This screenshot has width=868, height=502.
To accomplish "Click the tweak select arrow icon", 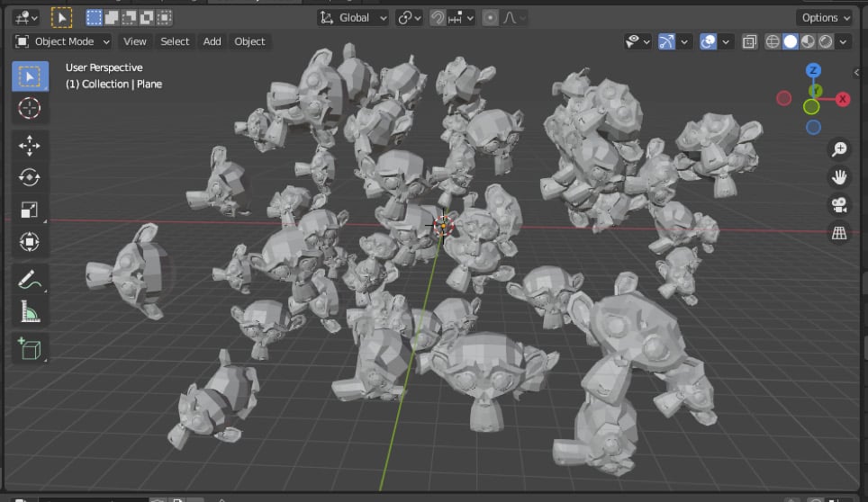I will [61, 18].
